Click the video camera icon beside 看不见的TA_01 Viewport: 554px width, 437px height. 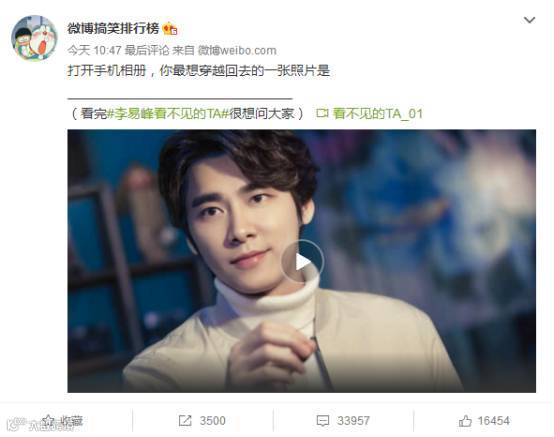[x=322, y=113]
